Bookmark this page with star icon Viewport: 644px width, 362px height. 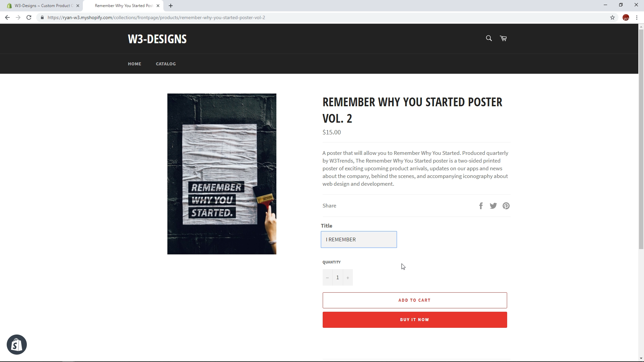[x=612, y=17]
